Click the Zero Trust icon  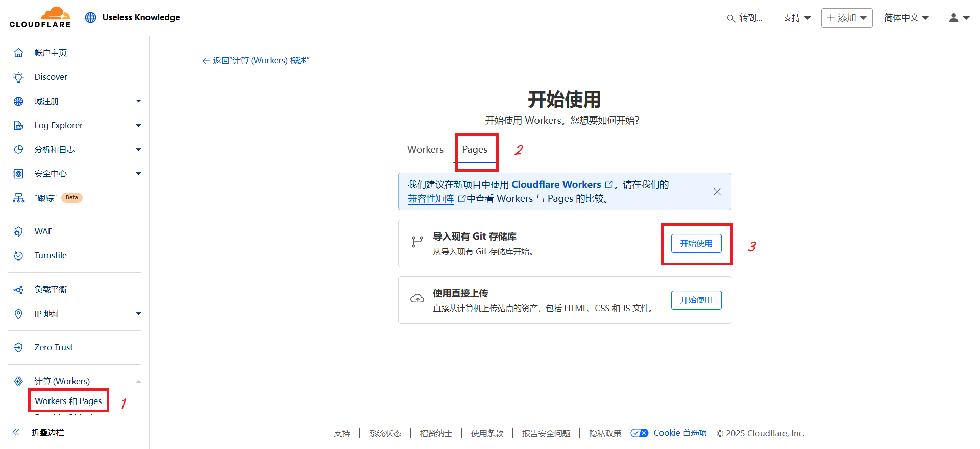[18, 347]
